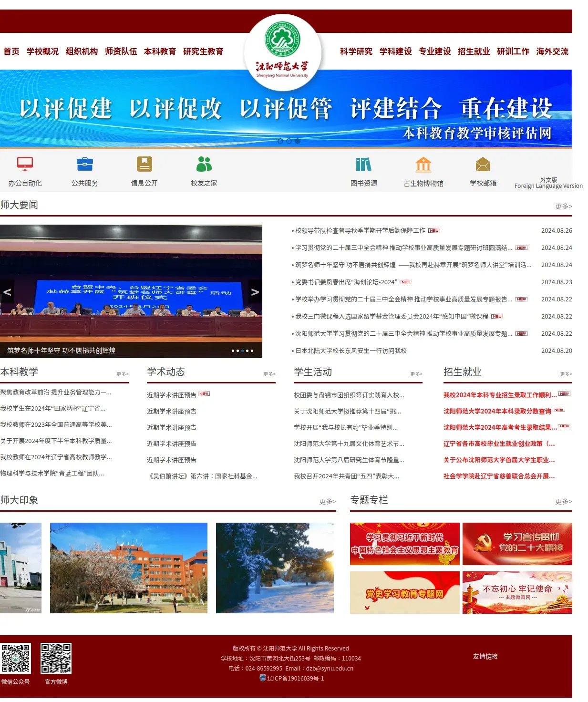Go to next news slide arrow
The image size is (588, 702).
point(255,292)
